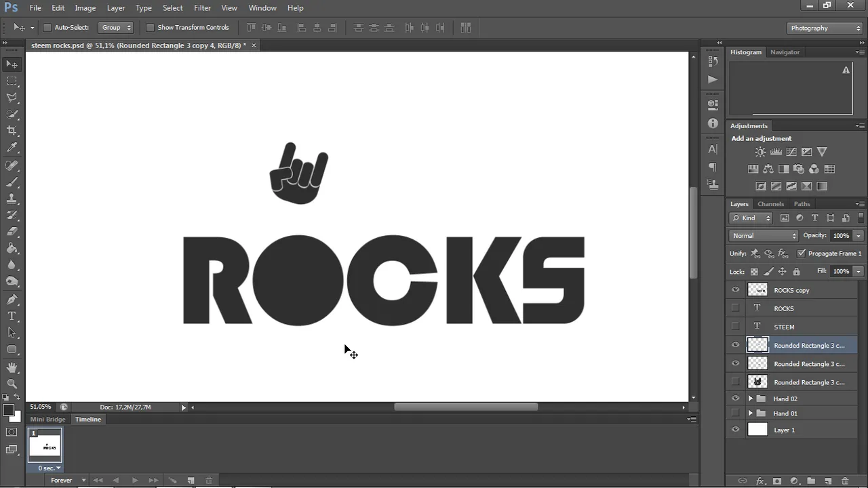Hide the ROCKS copy layer
This screenshot has width=868, height=488.
735,290
